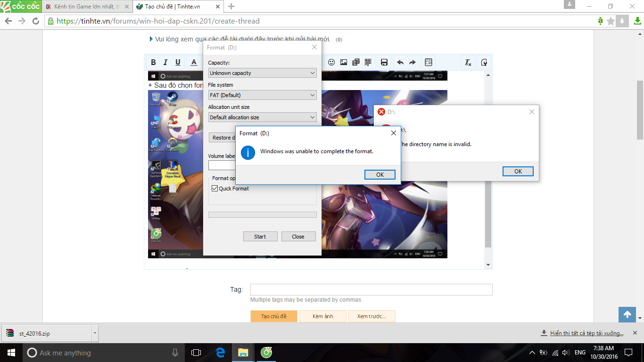644x362 pixels.
Task: Save draft with floppy disk icon
Action: (x=384, y=62)
